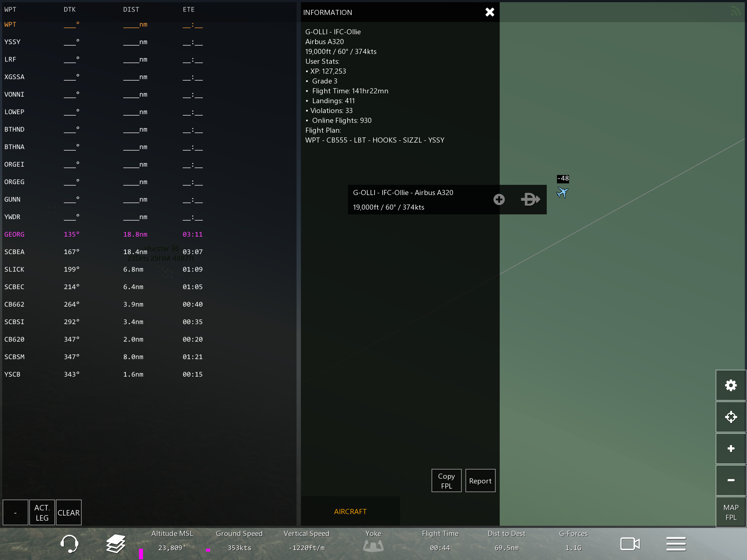Click the plus icon beside G-OLLI popup
747x560 pixels.
click(x=499, y=199)
